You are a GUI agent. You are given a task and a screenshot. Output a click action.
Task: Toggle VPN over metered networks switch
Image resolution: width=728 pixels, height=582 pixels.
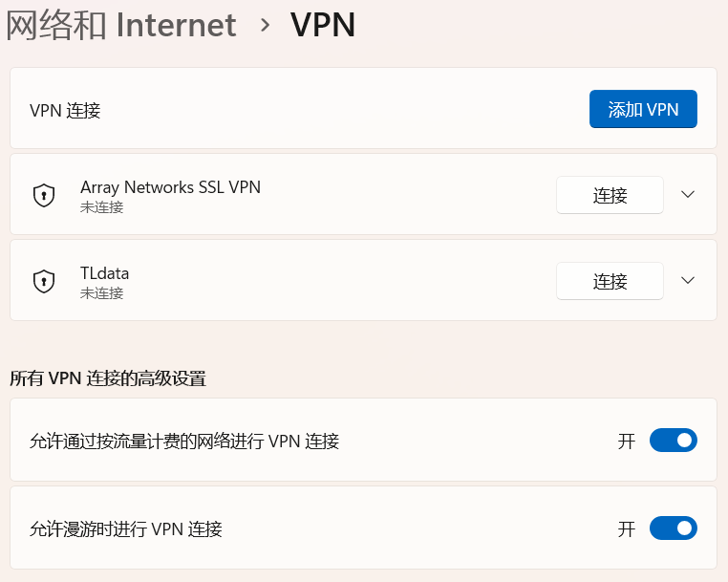pos(673,441)
